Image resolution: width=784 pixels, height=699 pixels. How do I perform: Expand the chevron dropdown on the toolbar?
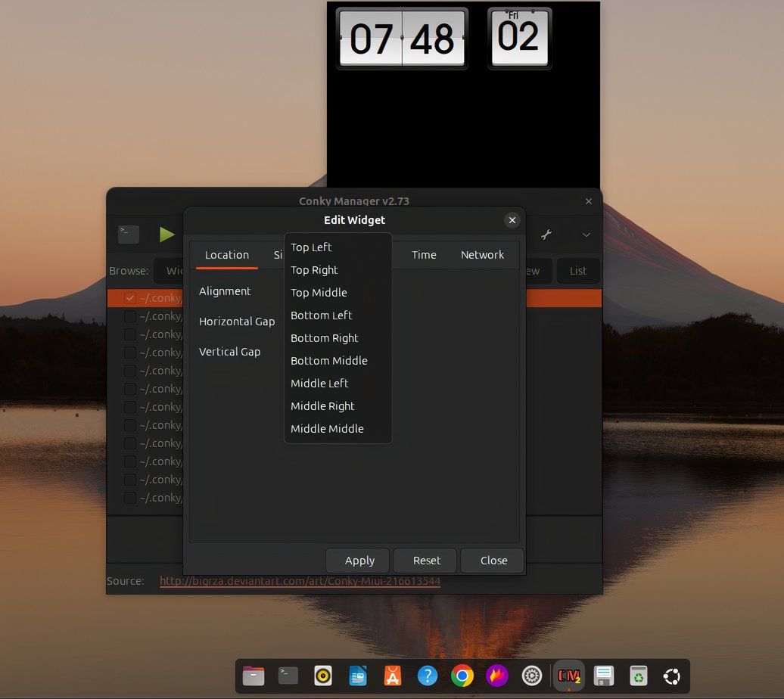coord(586,235)
